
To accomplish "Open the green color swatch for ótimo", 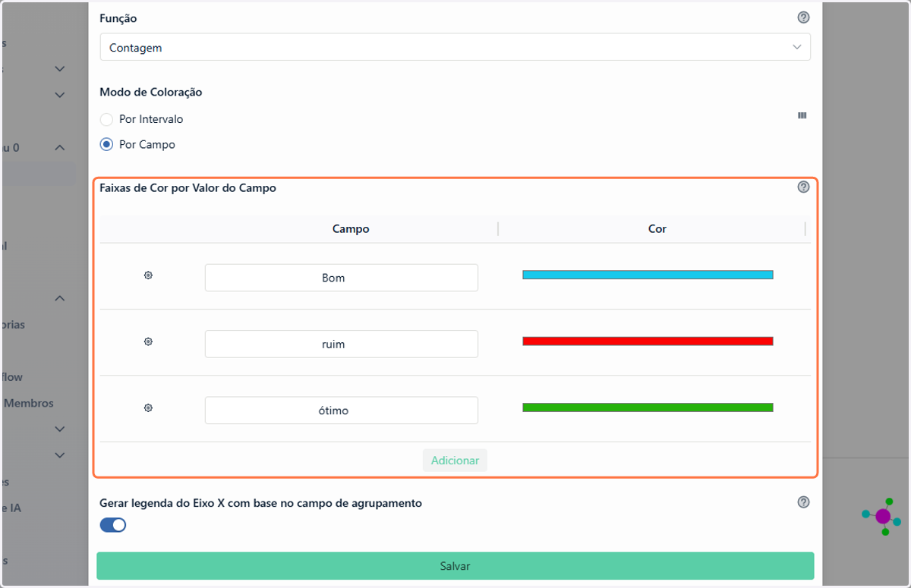I will point(648,407).
